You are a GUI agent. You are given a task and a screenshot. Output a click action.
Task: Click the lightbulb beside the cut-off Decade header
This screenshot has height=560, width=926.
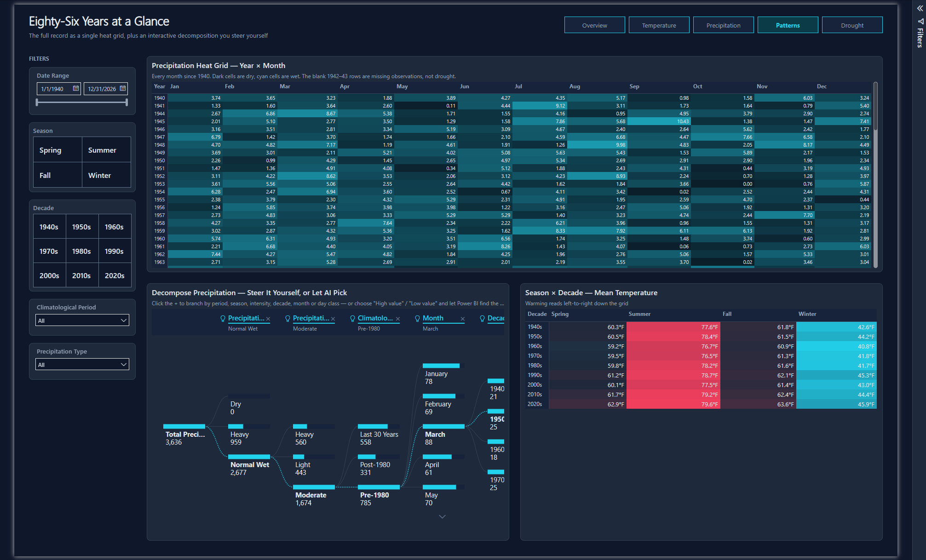(x=483, y=319)
